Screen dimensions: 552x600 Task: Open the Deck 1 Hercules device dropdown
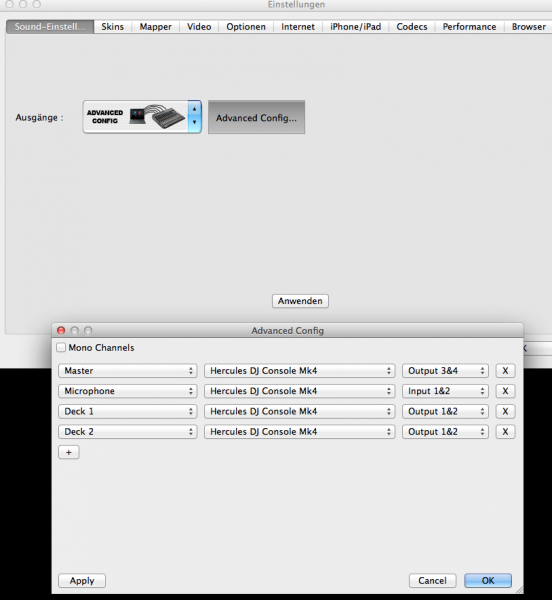(x=299, y=411)
